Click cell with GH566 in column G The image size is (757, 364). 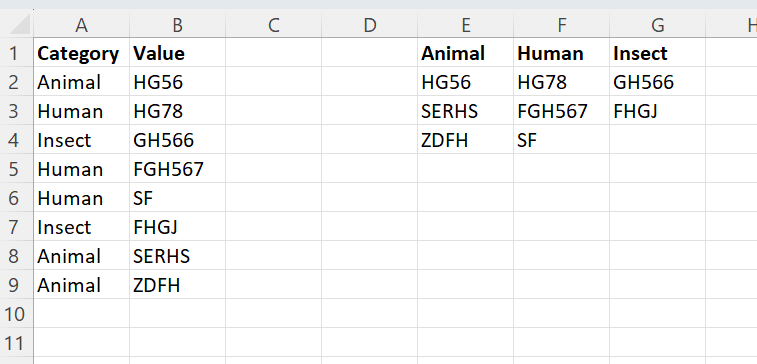pyautogui.click(x=658, y=82)
